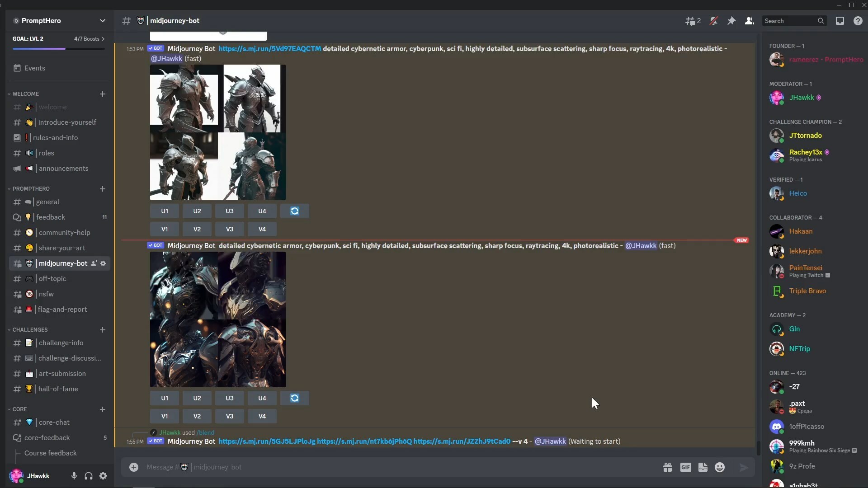Viewport: 868px width, 488px height.
Task: Click V2 variation under first image grid
Action: click(197, 229)
